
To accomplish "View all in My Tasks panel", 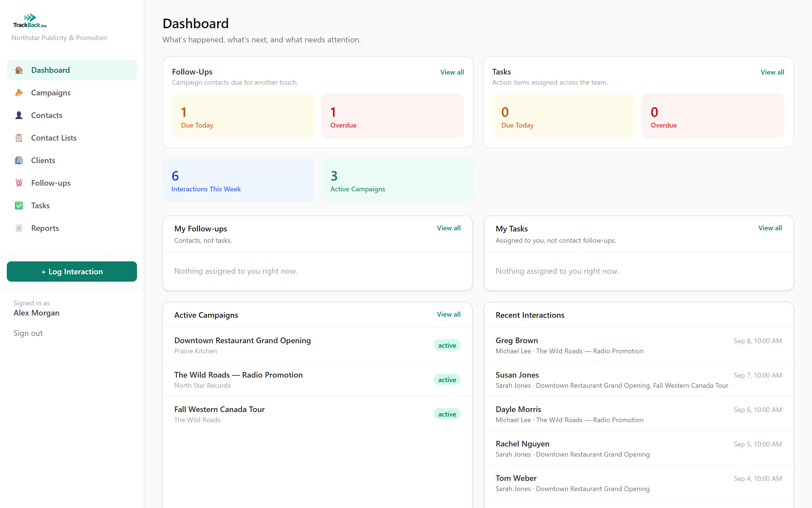I will (770, 228).
